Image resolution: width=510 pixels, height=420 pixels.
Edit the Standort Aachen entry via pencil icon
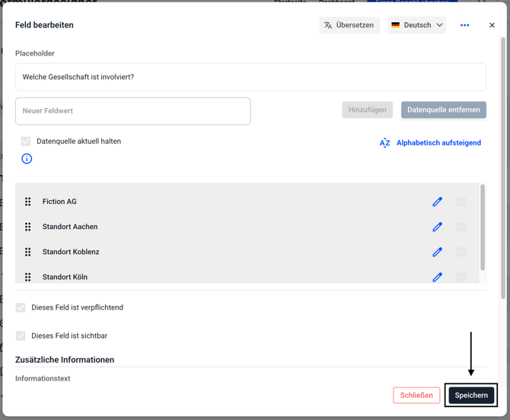pos(437,227)
